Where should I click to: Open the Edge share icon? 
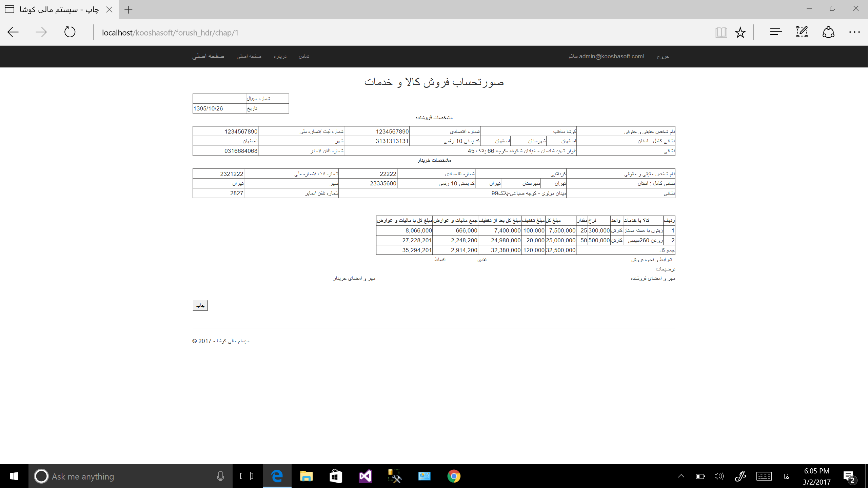pyautogui.click(x=828, y=32)
